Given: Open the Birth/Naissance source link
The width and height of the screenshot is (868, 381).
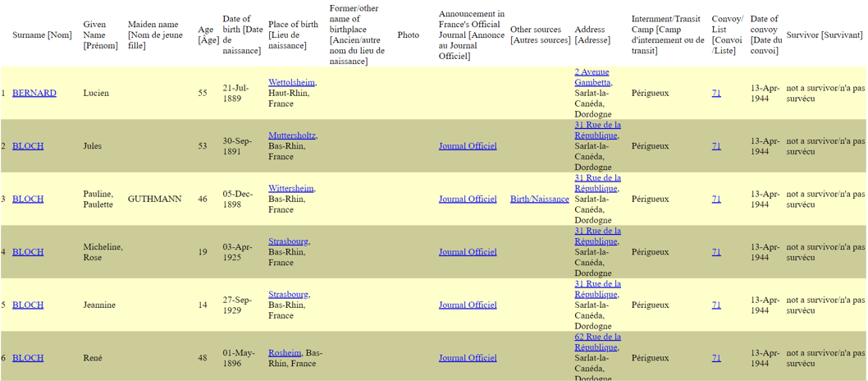Looking at the screenshot, I should (539, 199).
